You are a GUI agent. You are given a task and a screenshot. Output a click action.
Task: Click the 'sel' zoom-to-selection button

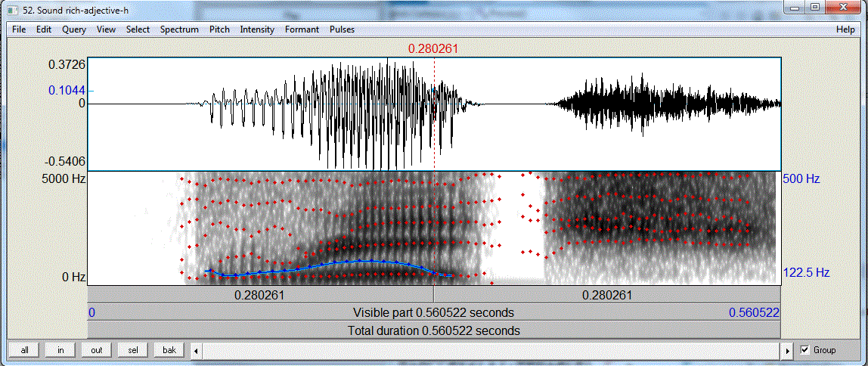[x=133, y=350]
